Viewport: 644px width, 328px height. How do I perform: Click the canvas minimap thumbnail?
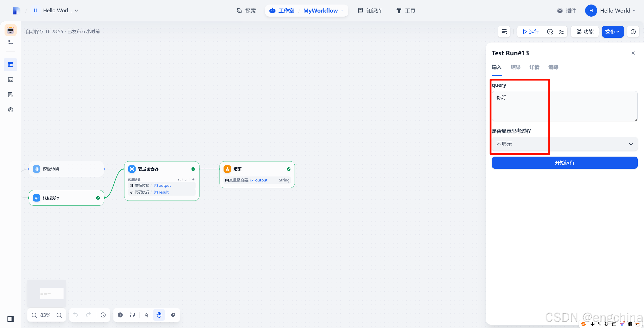(47, 294)
